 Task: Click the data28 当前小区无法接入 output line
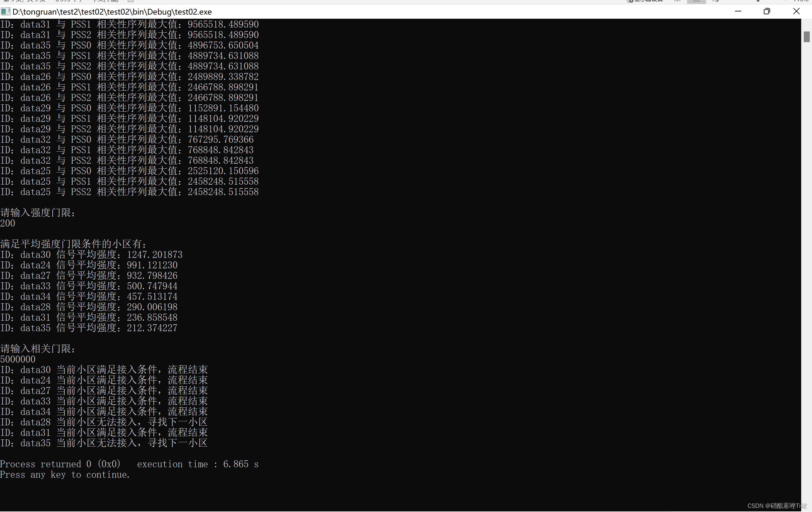tap(104, 422)
